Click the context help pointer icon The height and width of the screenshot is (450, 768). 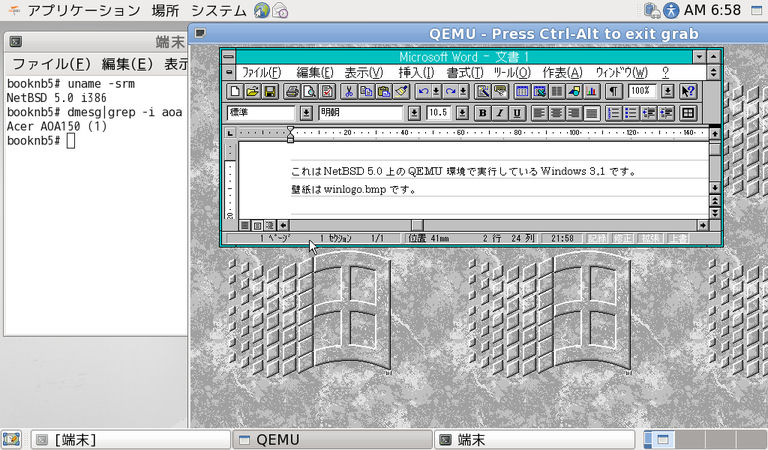(x=688, y=91)
